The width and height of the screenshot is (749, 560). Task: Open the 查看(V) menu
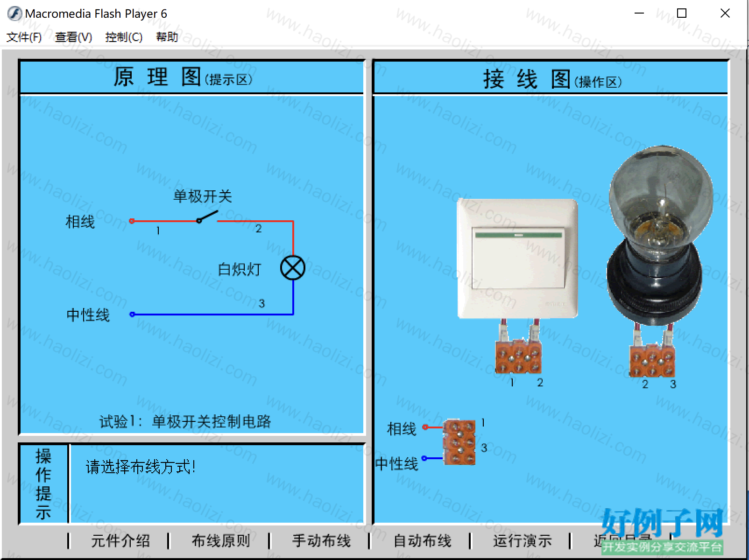[x=73, y=37]
